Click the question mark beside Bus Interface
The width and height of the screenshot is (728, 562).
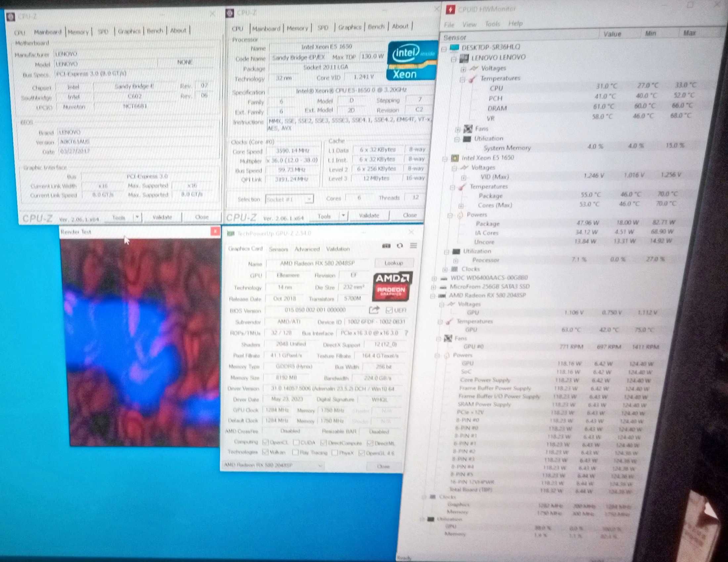(406, 333)
